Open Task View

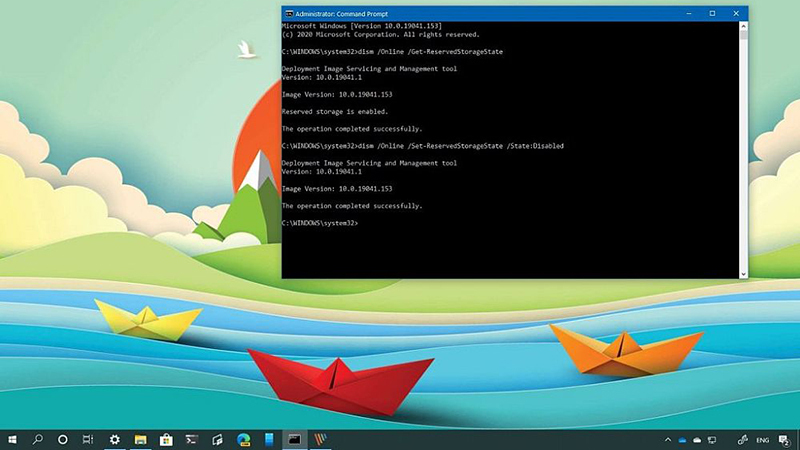tap(88, 439)
